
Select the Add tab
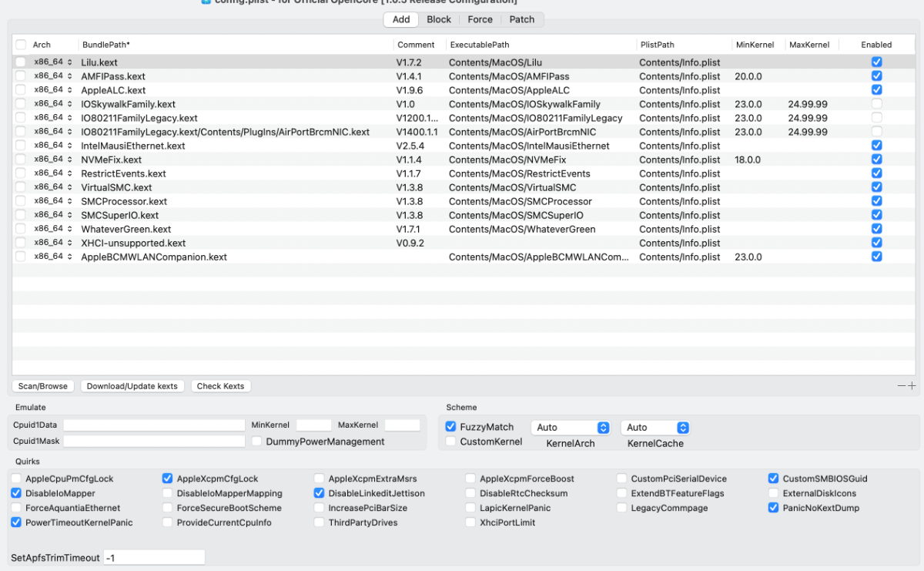(x=401, y=19)
